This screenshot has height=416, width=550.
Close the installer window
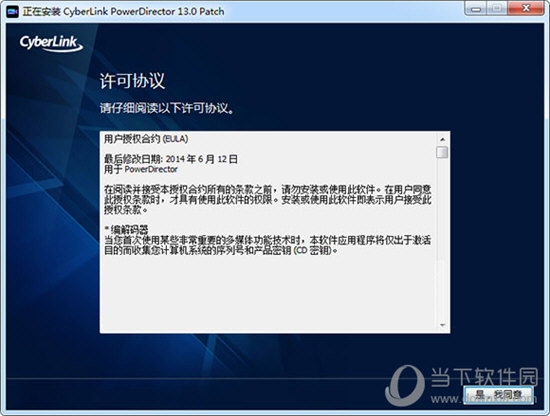(526, 8)
